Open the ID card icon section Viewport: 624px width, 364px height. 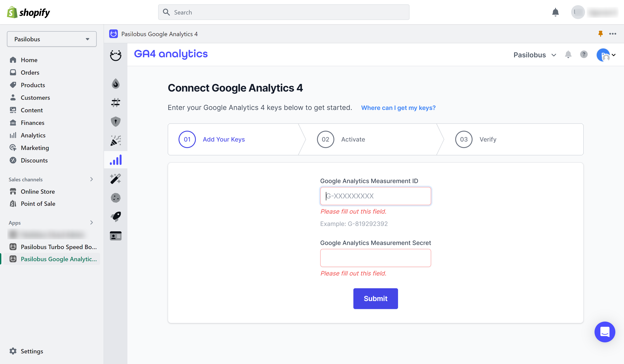point(115,236)
